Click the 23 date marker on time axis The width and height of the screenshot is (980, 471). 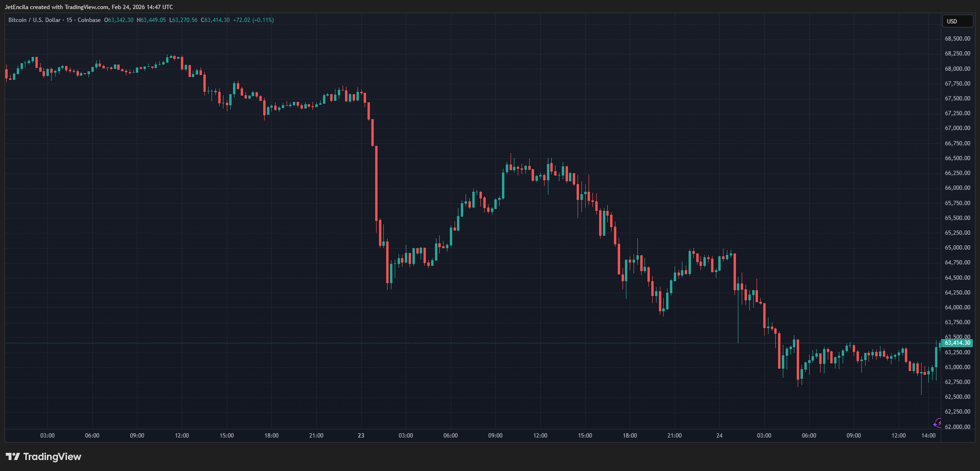tap(361, 436)
